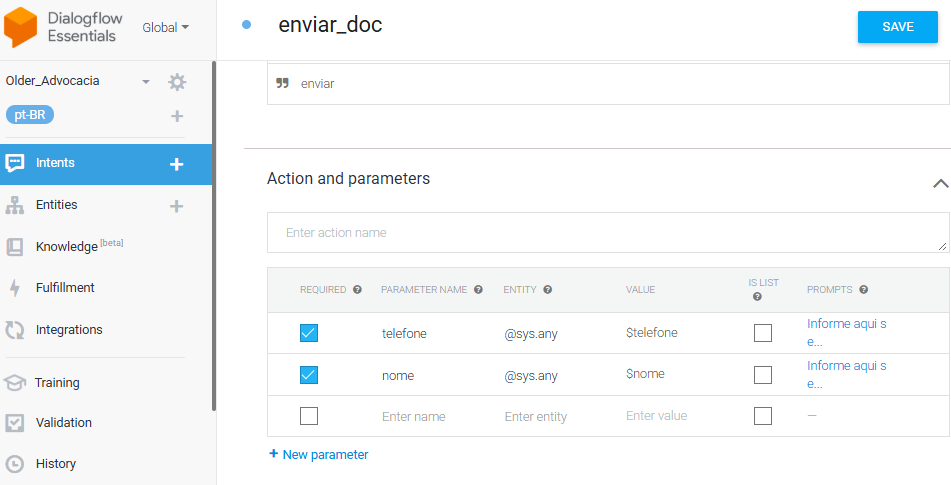Viewport: 951px width, 485px height.
Task: Uncheck Required for the telefone parameter
Action: [x=309, y=333]
